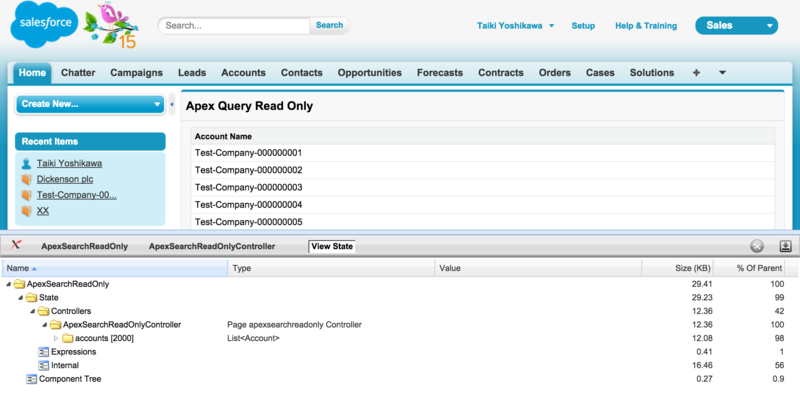This screenshot has height=399, width=800.
Task: Open the Contacts tab
Action: (302, 73)
